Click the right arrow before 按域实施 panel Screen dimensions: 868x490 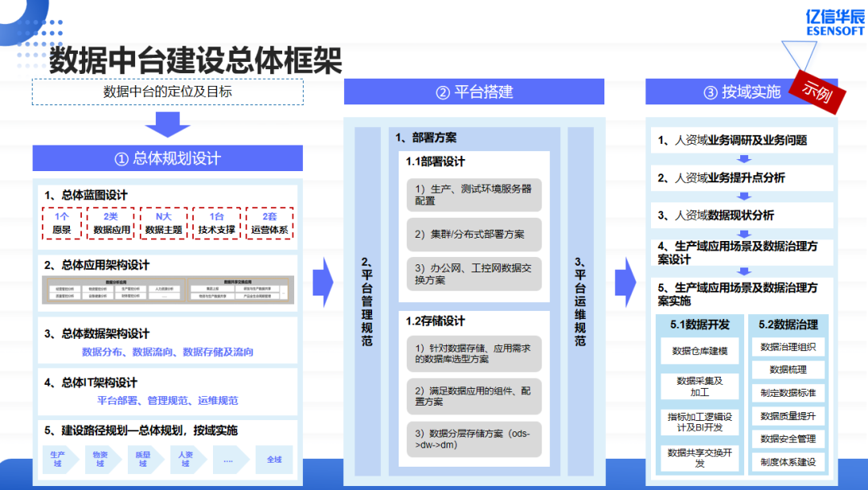pos(625,282)
